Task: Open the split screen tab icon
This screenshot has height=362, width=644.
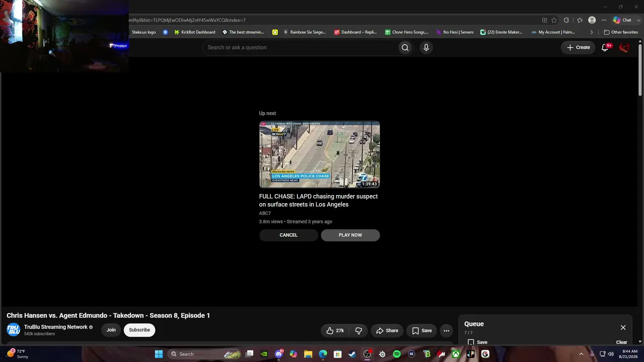Action: (544, 20)
